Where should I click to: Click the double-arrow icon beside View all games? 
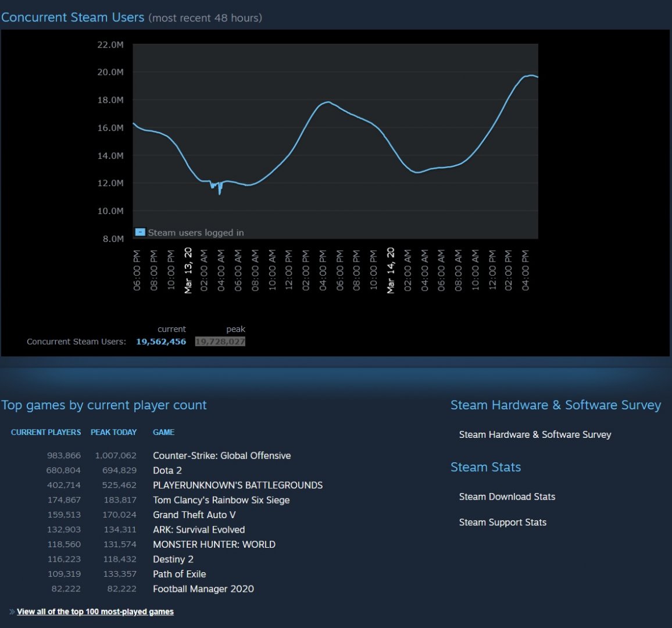pos(12,612)
